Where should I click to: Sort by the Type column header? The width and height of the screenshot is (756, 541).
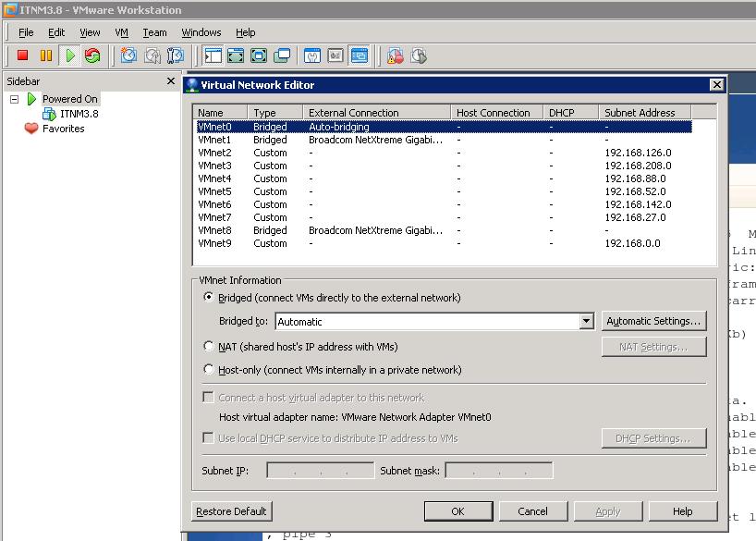[x=275, y=113]
